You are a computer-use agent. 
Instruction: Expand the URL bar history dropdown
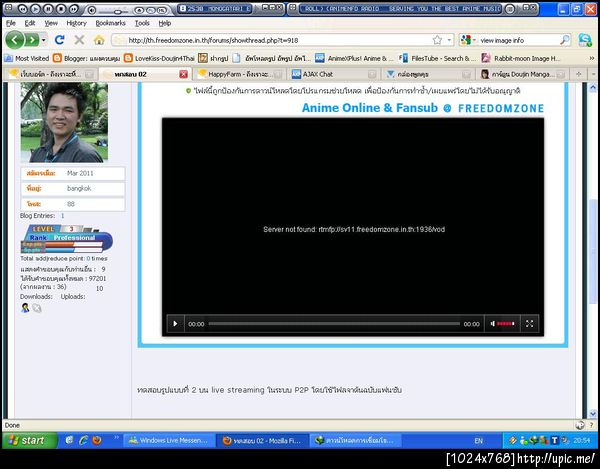point(449,40)
